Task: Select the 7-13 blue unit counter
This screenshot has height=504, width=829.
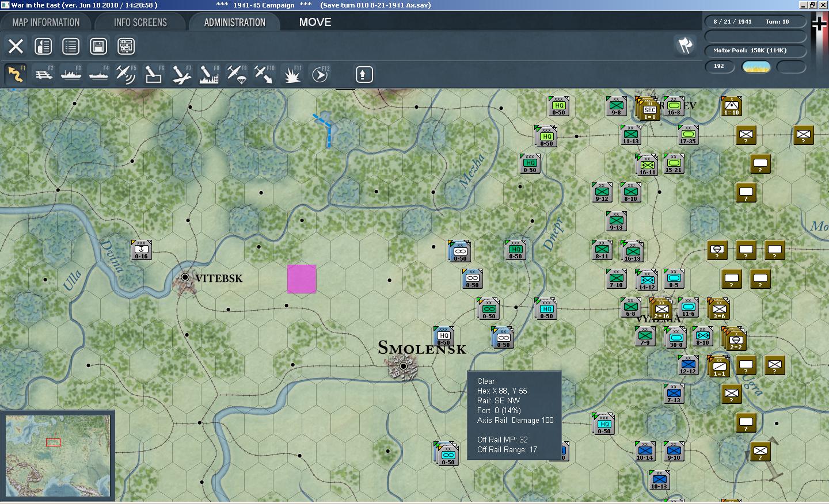Action: (x=674, y=394)
